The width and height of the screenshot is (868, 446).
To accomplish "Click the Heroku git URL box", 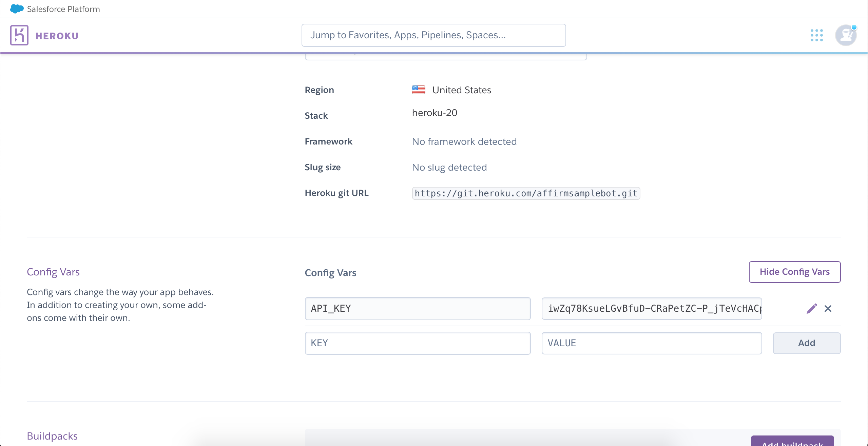I will click(526, 193).
